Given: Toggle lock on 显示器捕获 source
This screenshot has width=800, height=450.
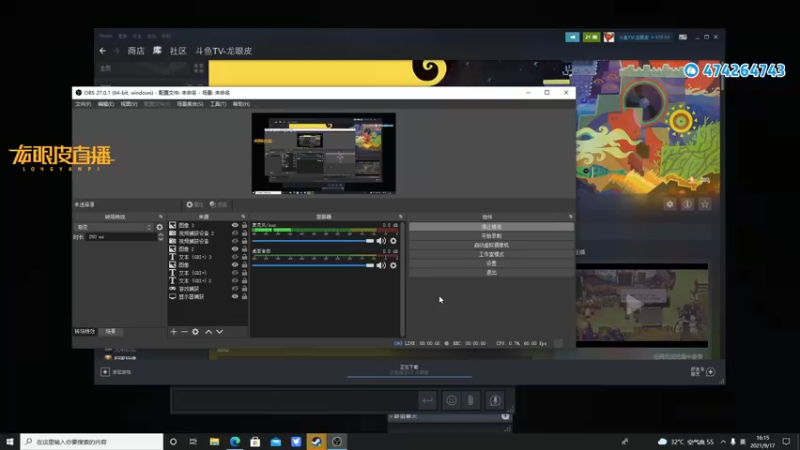Looking at the screenshot, I should coord(244,296).
